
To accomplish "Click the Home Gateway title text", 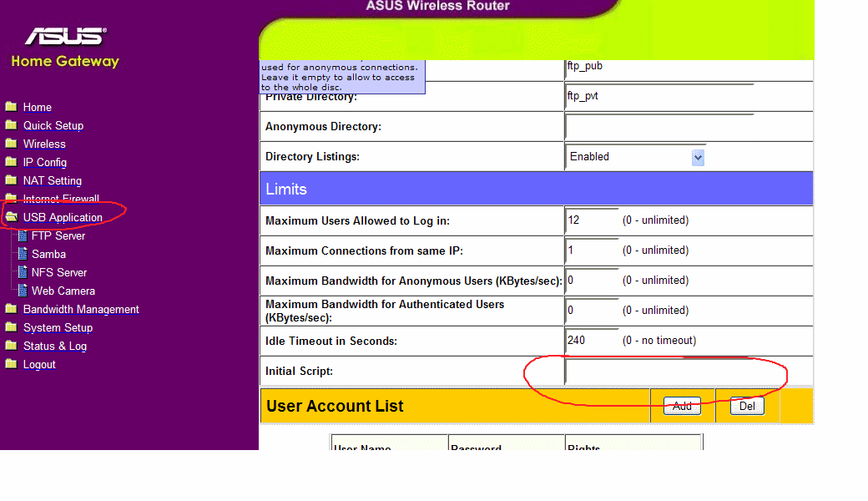I will (65, 62).
